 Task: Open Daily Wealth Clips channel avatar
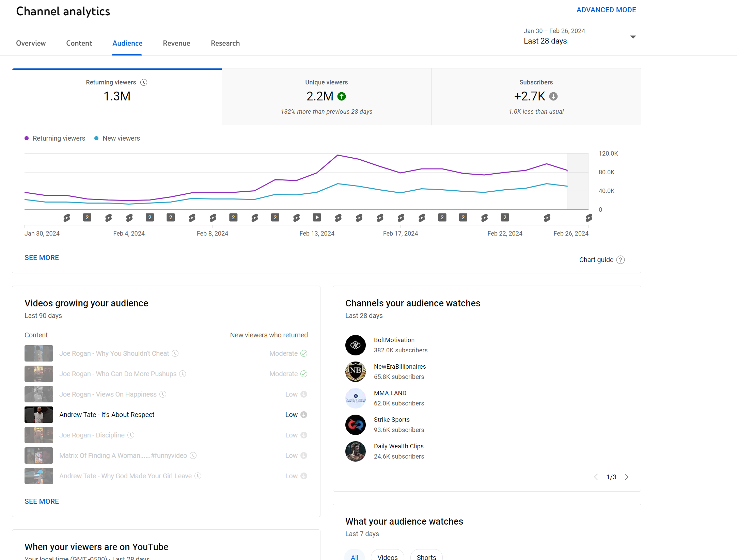coord(356,451)
